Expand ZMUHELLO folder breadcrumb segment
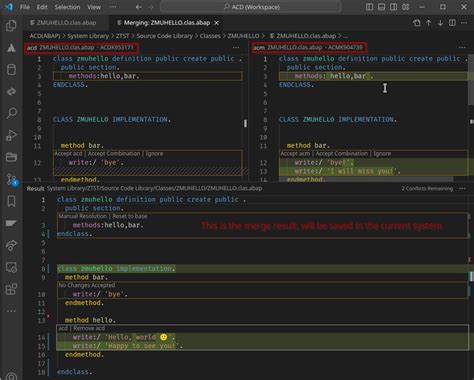This screenshot has height=380, width=474. 243,36
